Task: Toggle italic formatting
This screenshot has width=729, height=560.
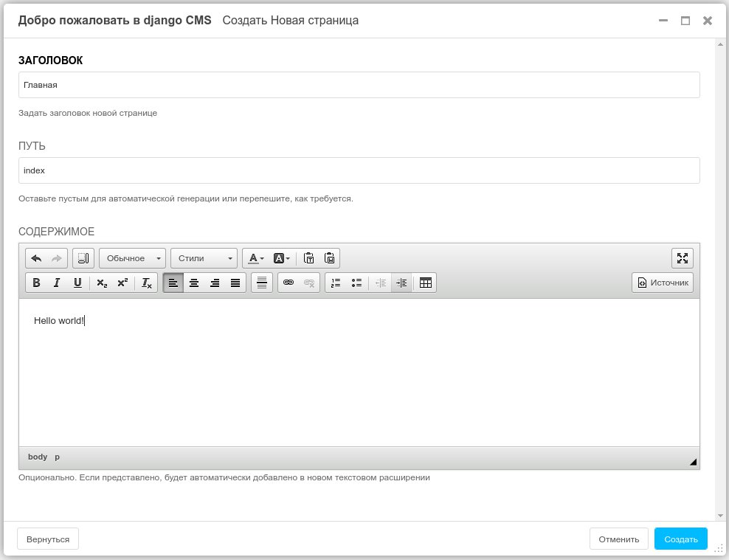Action: pos(57,283)
